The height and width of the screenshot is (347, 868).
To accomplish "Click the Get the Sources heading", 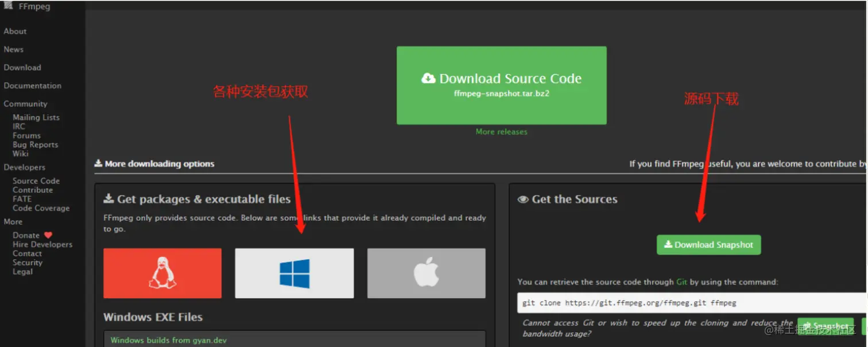I will coord(568,200).
